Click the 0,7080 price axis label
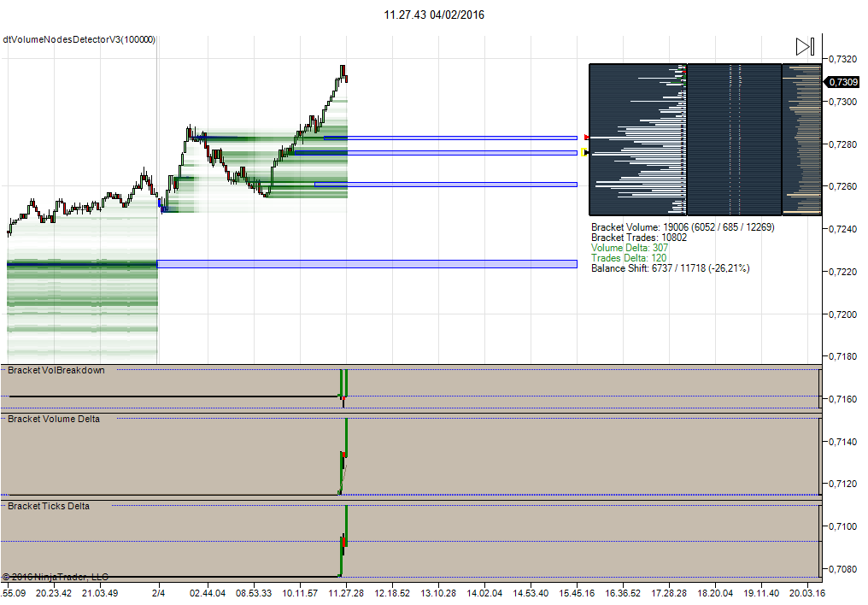 pos(843,569)
